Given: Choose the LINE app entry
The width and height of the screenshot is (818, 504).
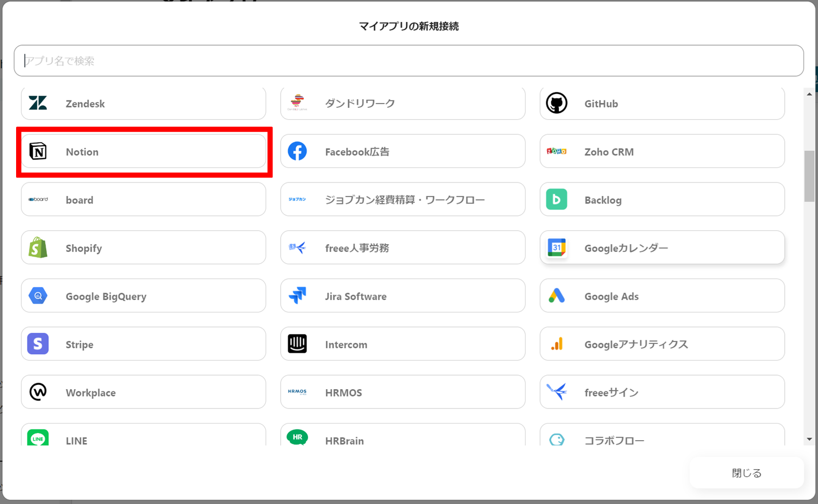Looking at the screenshot, I should (143, 435).
